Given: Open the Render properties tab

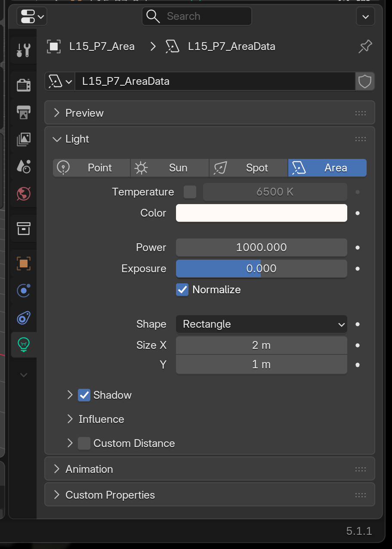Looking at the screenshot, I should pos(23,85).
